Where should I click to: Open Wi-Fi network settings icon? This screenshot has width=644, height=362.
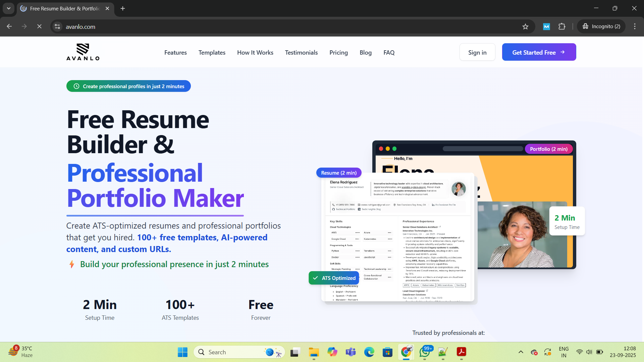[579, 352]
